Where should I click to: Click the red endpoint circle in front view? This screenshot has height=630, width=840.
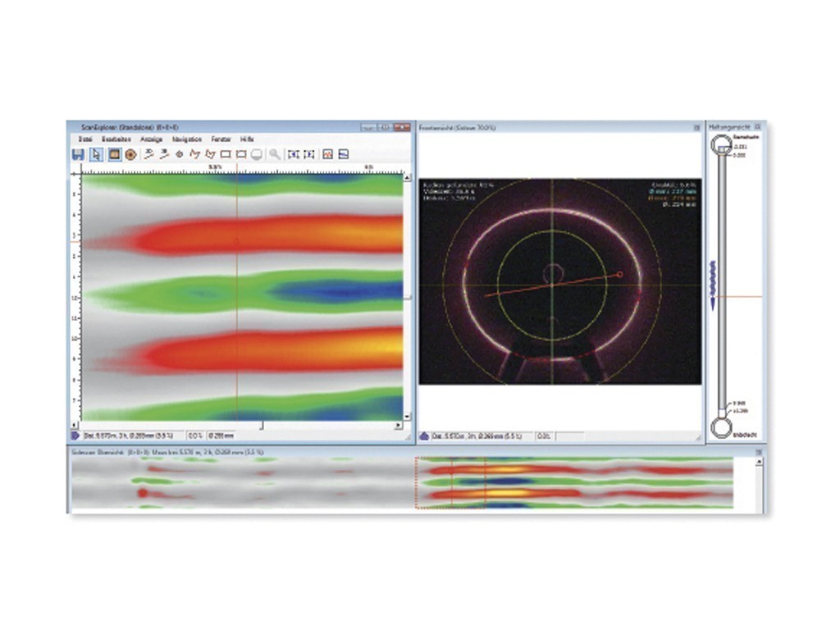click(620, 274)
